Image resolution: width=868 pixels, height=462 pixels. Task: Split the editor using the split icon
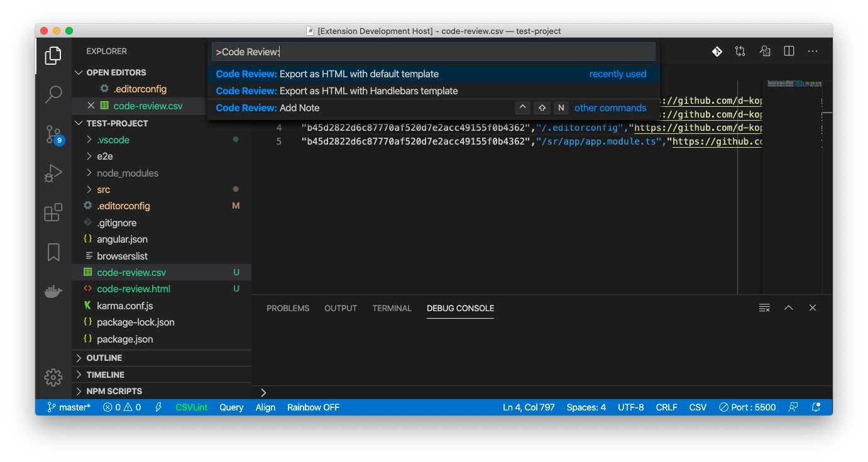[x=789, y=51]
